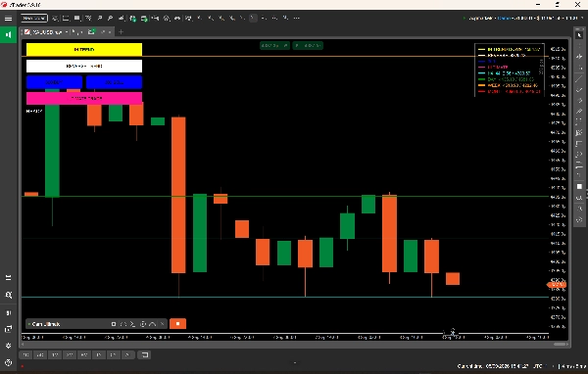Click the left blue panel button
The height and width of the screenshot is (374, 588).
pos(54,82)
